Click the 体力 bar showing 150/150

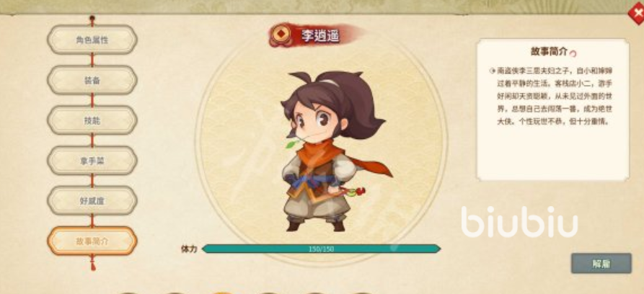[321, 249]
